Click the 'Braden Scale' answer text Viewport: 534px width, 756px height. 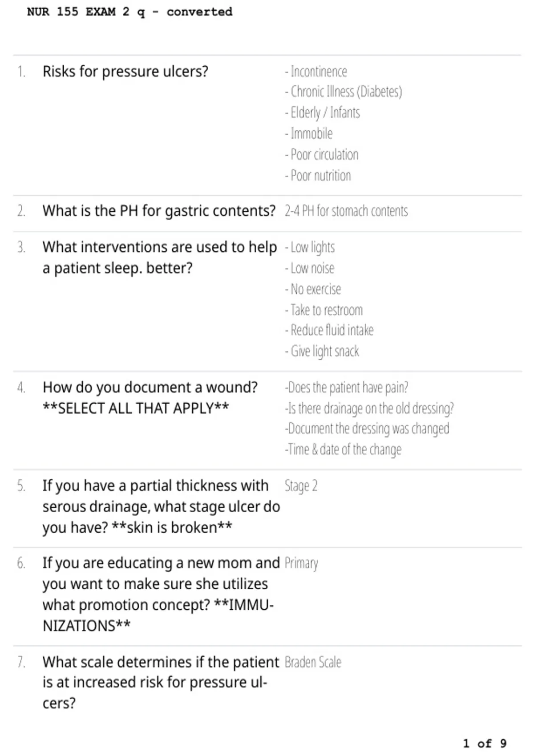(313, 662)
